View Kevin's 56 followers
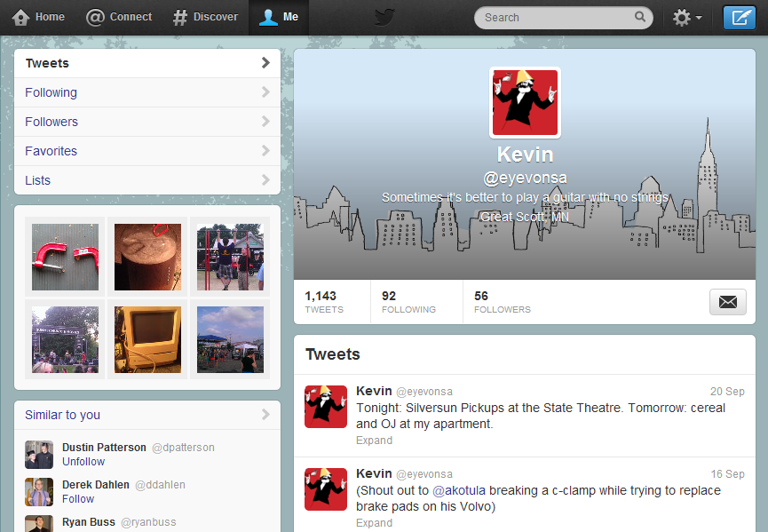 point(502,302)
